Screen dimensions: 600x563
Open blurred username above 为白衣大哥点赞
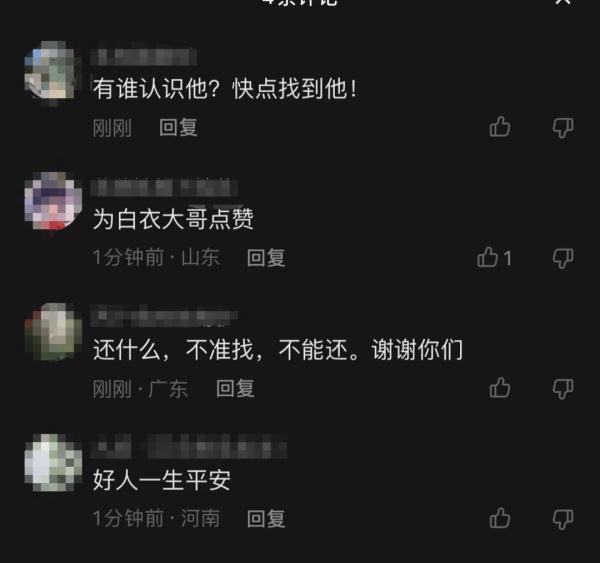164,188
